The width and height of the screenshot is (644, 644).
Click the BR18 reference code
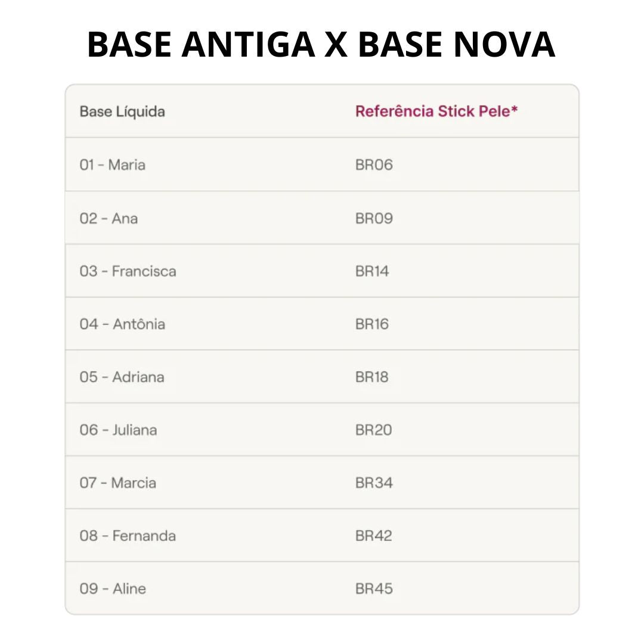(x=372, y=377)
